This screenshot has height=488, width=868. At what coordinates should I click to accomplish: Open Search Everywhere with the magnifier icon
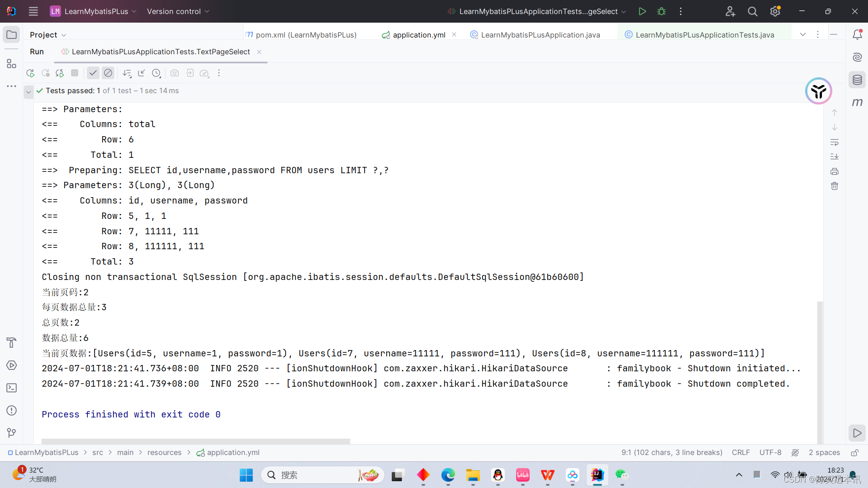[x=752, y=11]
